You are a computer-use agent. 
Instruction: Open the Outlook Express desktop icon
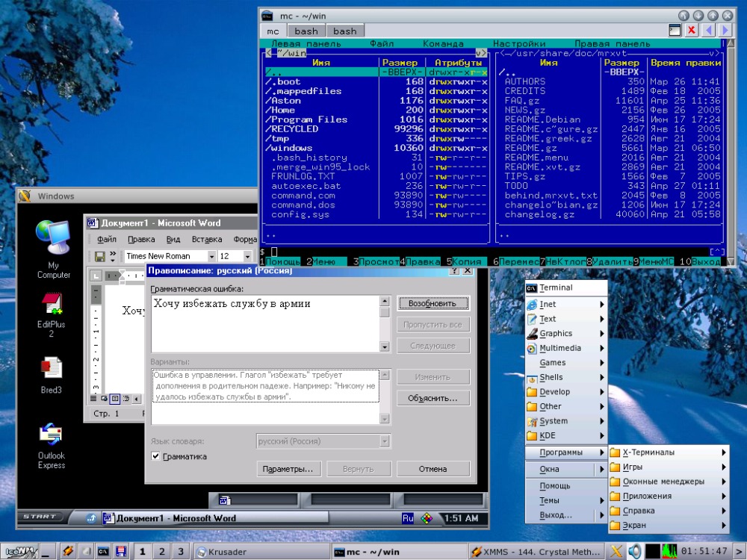(51, 446)
